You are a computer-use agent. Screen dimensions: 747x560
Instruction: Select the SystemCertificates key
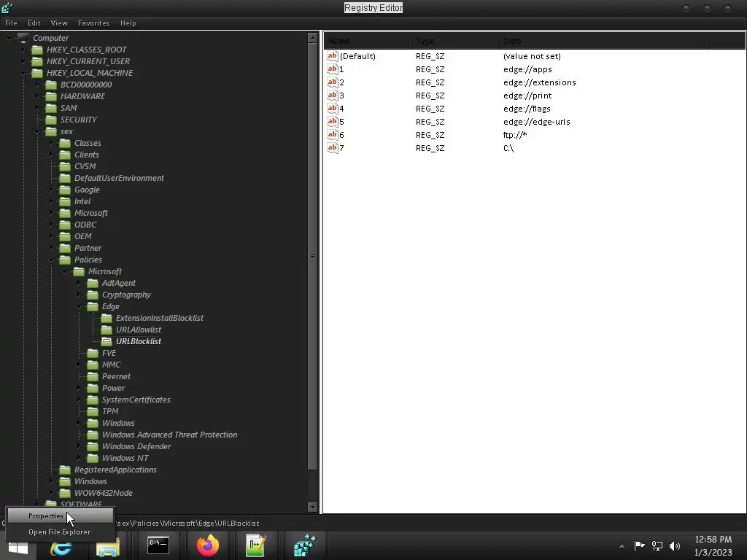[136, 400]
